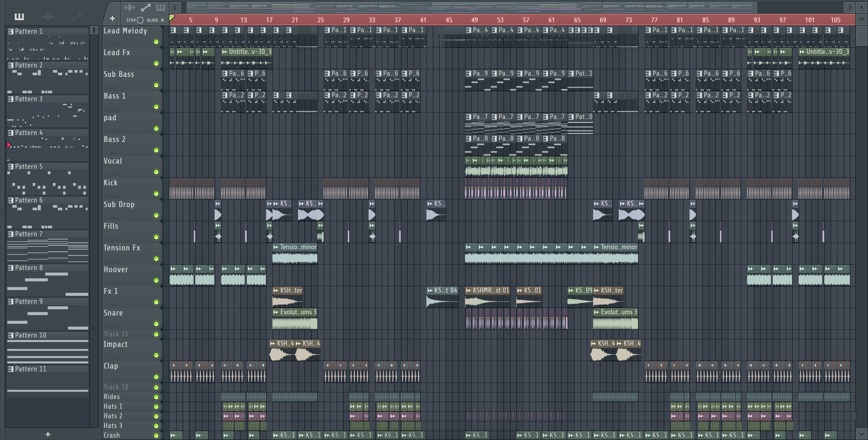The image size is (868, 440).
Task: Click audio icon on first KSH..4 Impact clip
Action: (x=272, y=343)
